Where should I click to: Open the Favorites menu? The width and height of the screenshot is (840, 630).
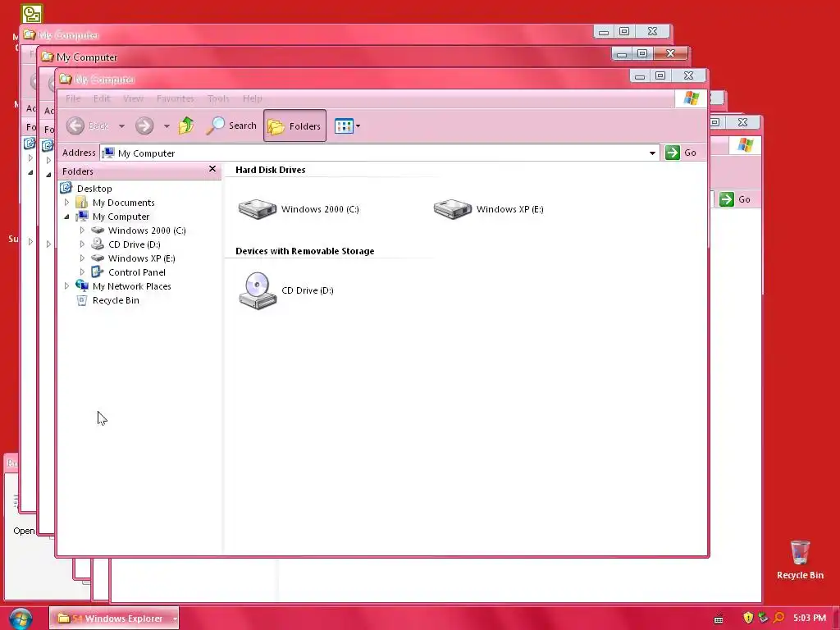coord(176,98)
